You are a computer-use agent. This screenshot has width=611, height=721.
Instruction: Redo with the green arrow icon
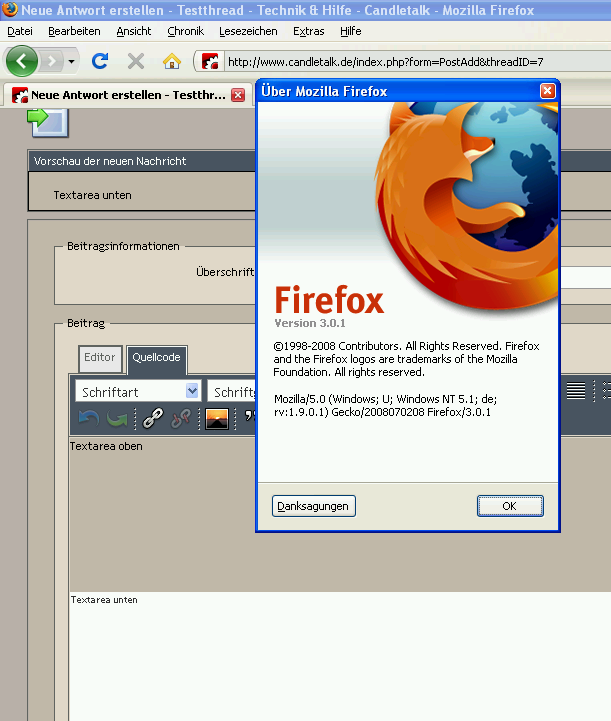117,418
